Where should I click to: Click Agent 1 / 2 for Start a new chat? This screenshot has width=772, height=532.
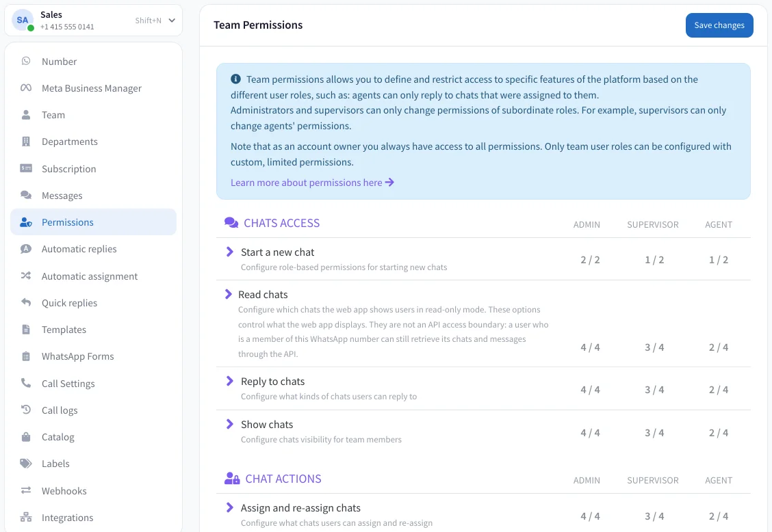coord(719,259)
